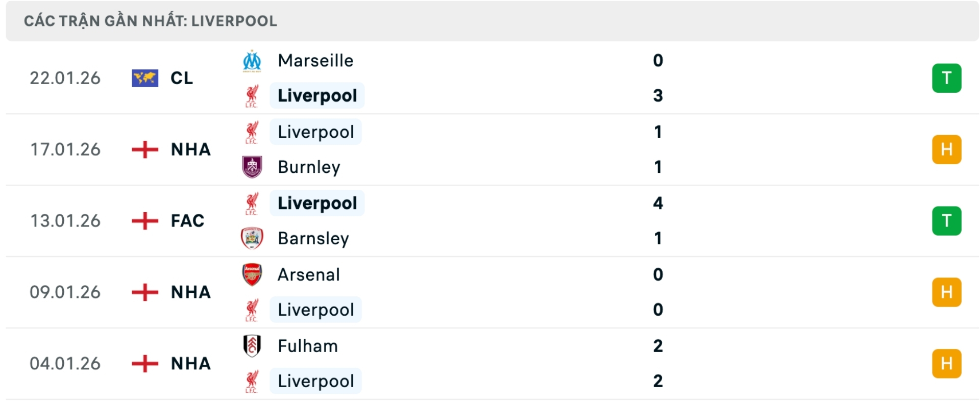Click the Burnley club badge
This screenshot has width=980, height=404.
tap(252, 167)
